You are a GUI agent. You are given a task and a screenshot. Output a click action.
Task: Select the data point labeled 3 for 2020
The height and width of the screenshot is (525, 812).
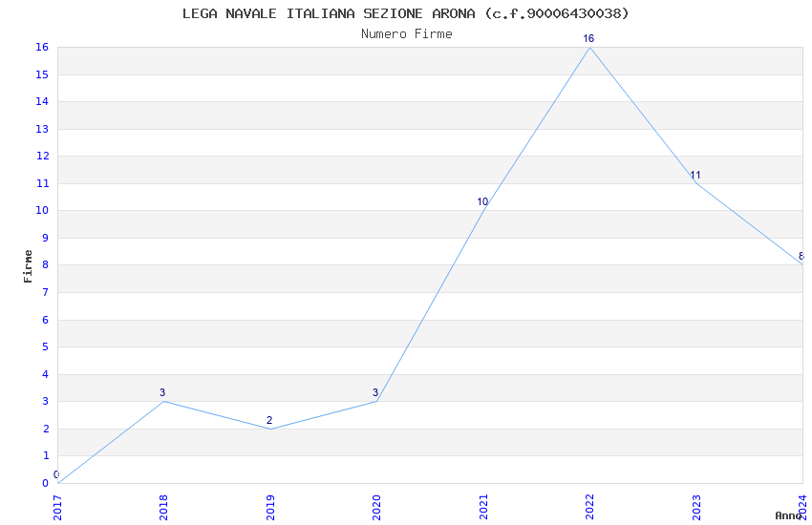tap(375, 393)
